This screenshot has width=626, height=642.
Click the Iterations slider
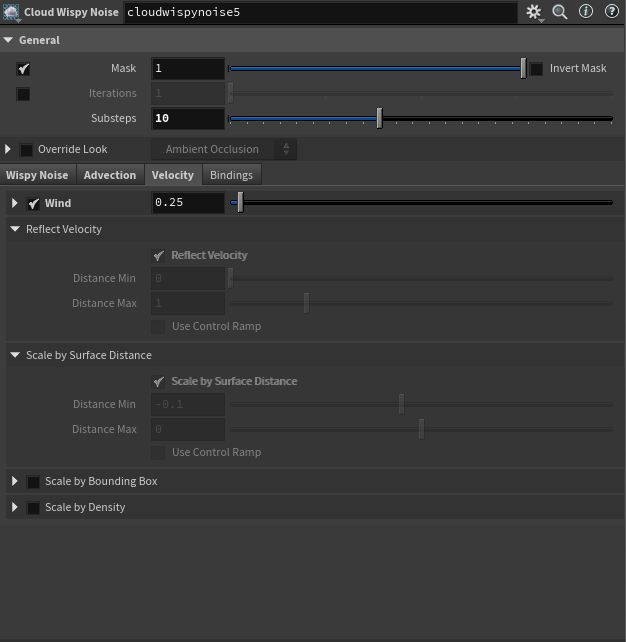(x=421, y=93)
